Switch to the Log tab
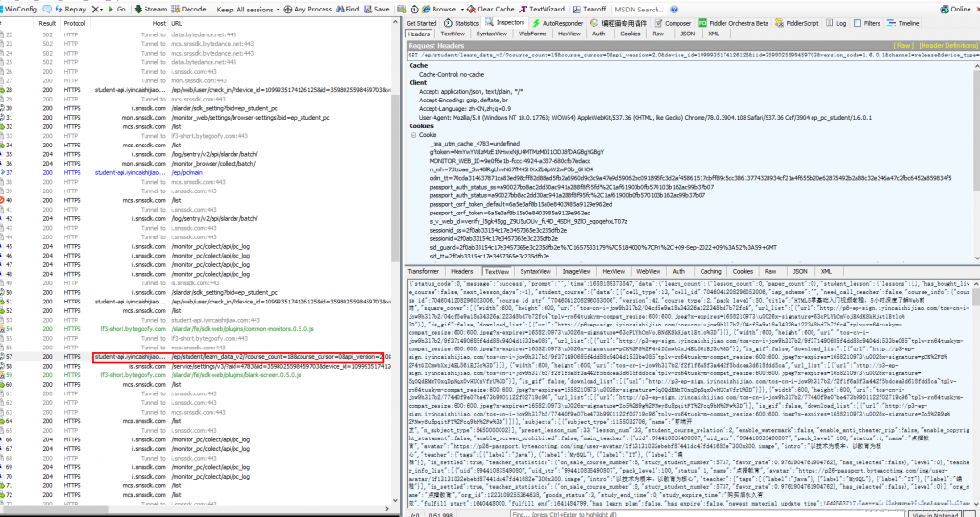 (836, 23)
